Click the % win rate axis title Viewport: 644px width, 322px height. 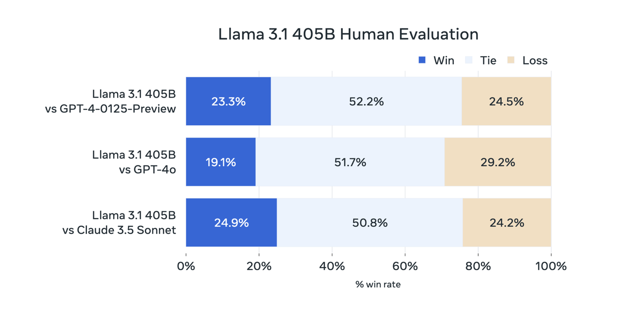378,285
